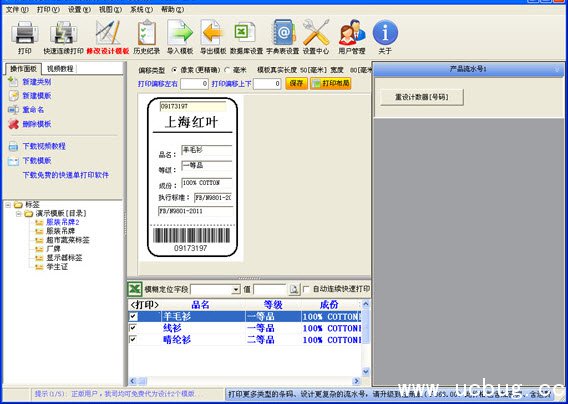Open 设置中心 tools icon
Image resolution: width=568 pixels, height=404 pixels.
click(316, 33)
